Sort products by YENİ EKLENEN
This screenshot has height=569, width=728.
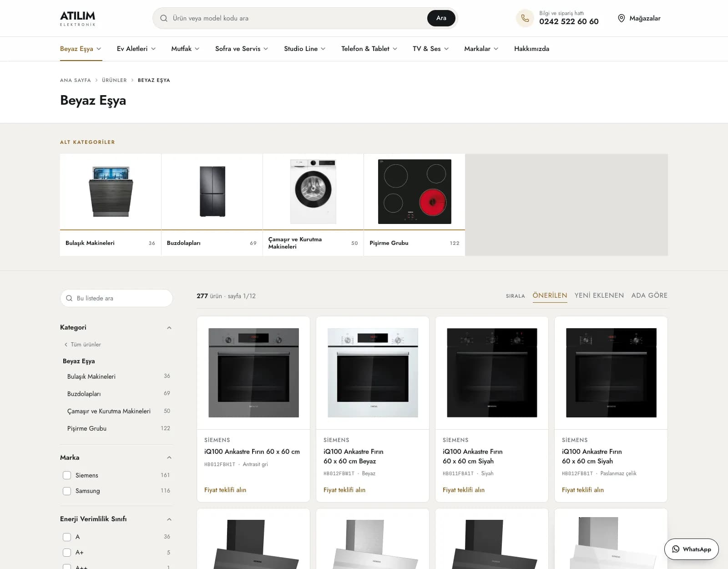(x=599, y=295)
